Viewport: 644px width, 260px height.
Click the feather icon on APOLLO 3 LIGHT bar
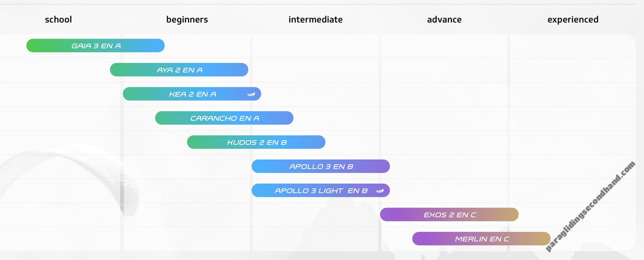tap(380, 191)
